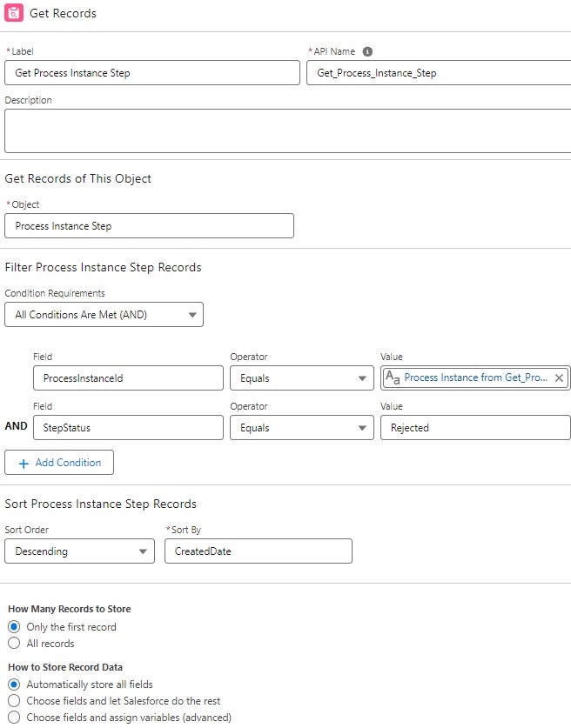
Task: Click the Rejected value field
Action: 475,428
